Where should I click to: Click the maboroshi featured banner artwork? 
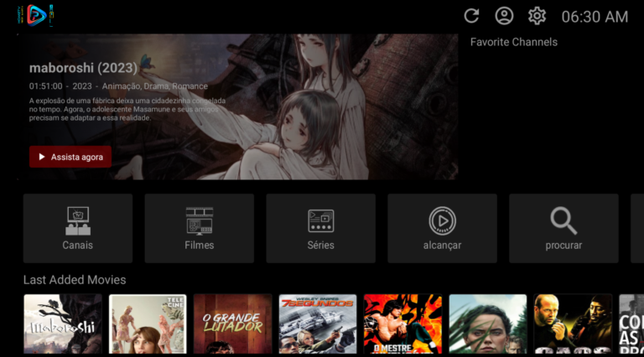[335, 109]
